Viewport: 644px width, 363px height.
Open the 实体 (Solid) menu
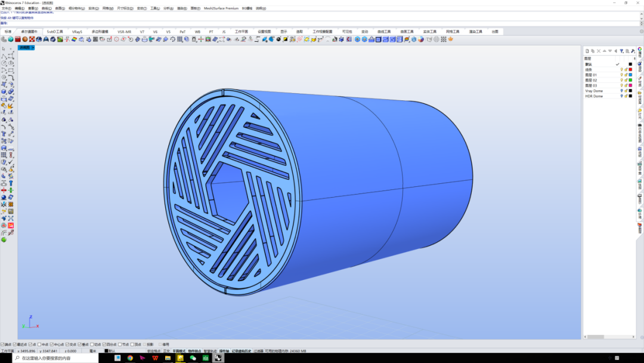94,8
